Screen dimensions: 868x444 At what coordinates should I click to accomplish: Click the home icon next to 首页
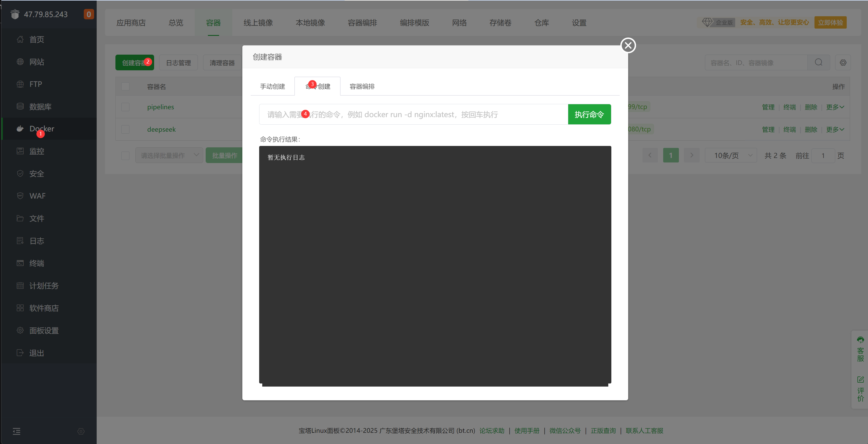click(x=20, y=39)
